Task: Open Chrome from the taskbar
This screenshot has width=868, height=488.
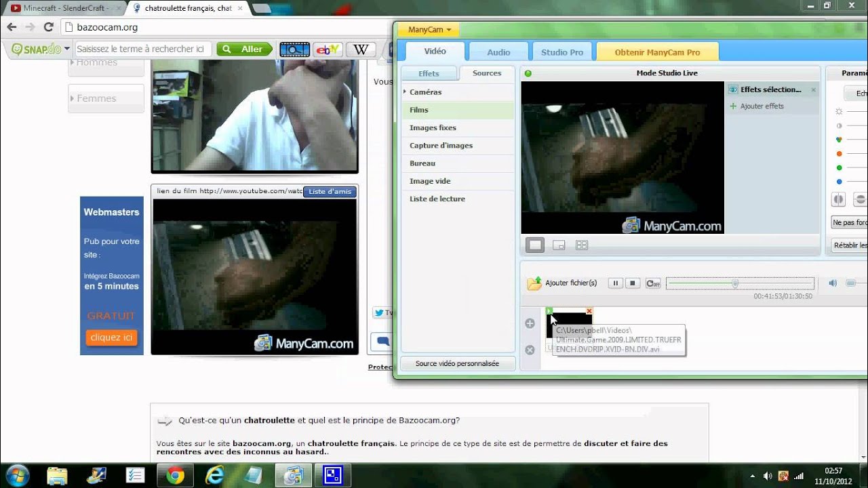Action: (176, 475)
